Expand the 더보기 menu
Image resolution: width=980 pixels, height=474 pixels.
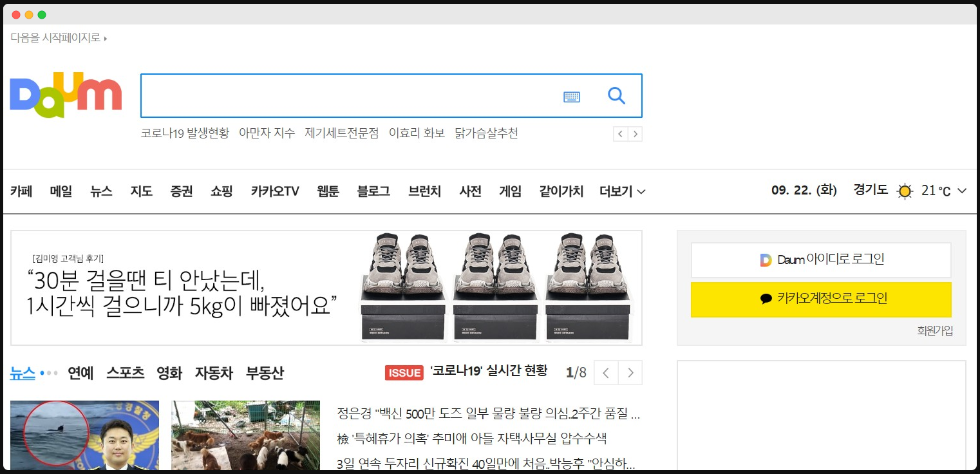622,191
